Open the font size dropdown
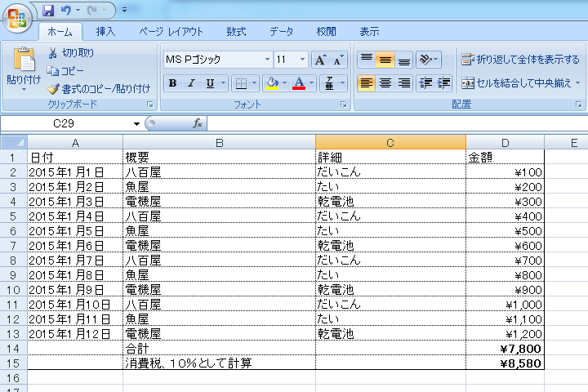The image size is (588, 392). click(303, 60)
